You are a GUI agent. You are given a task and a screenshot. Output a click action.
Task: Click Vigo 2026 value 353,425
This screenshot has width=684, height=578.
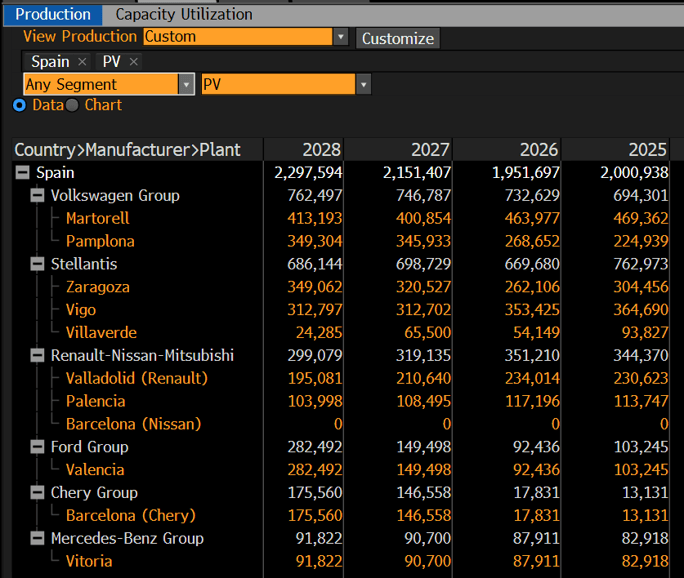(532, 310)
